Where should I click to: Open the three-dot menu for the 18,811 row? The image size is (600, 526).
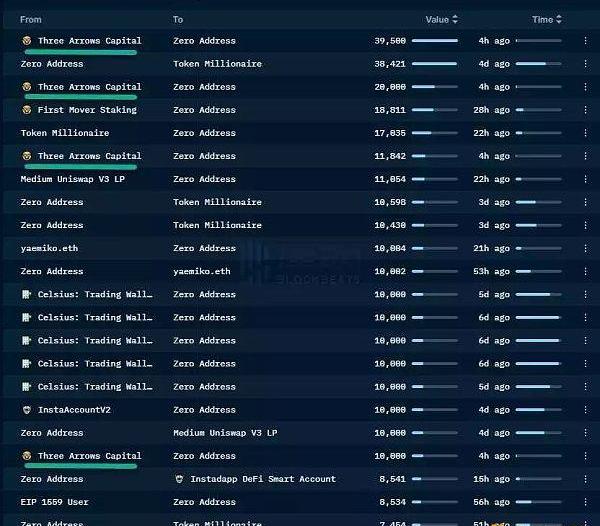pyautogui.click(x=585, y=110)
